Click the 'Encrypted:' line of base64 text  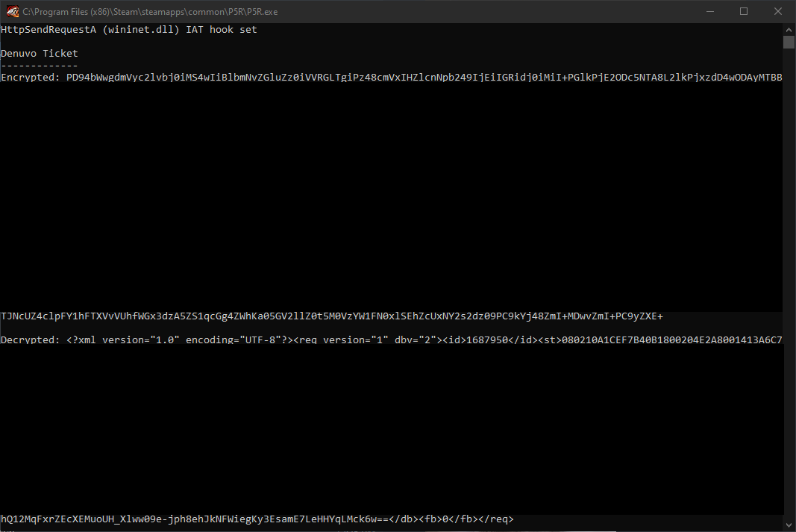(392, 77)
